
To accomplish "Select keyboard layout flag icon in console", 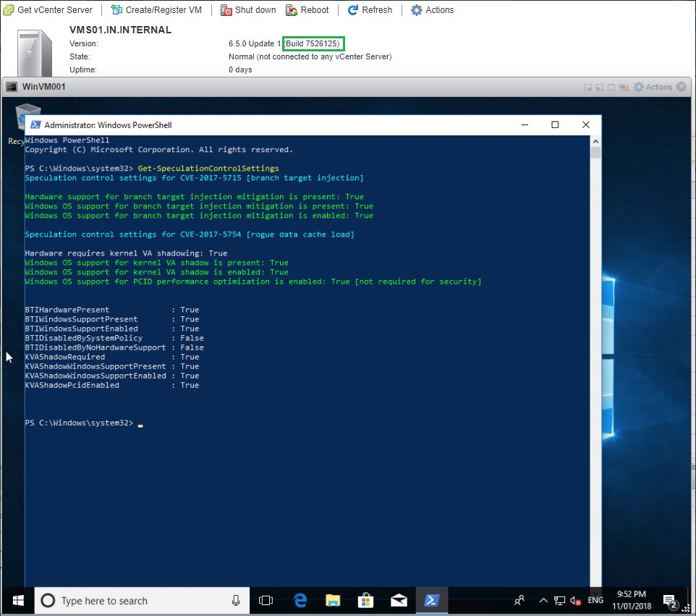I will click(x=624, y=88).
